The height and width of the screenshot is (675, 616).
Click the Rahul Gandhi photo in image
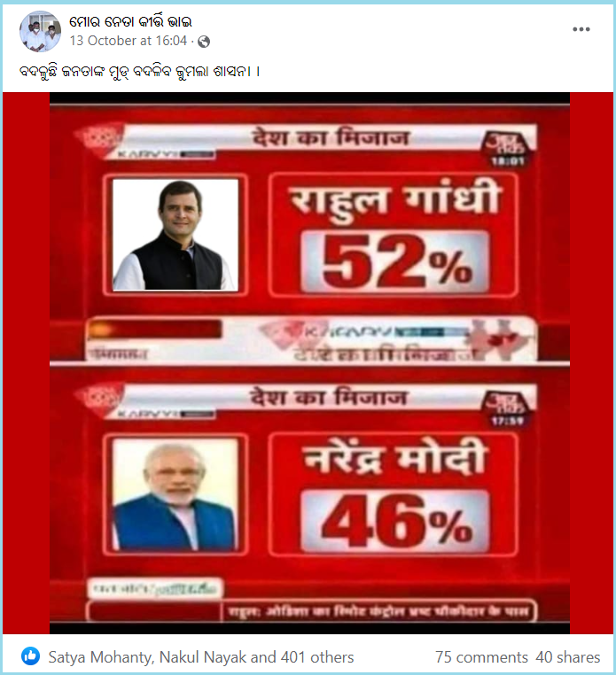point(175,235)
